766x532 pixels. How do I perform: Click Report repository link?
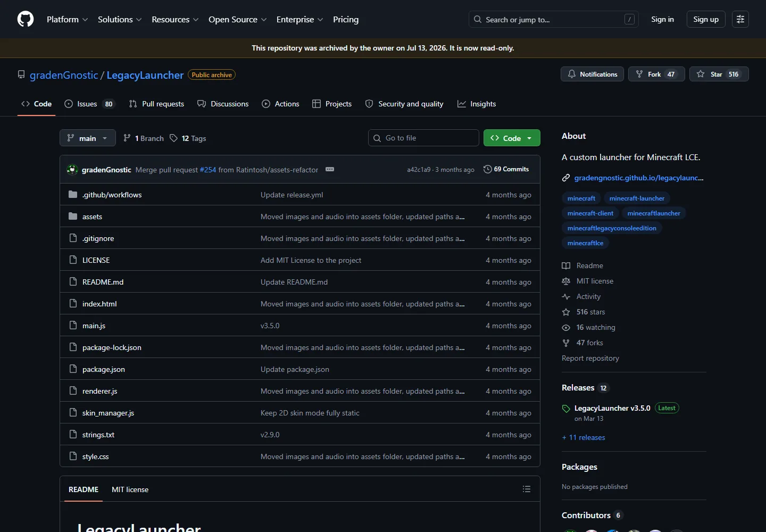pyautogui.click(x=590, y=358)
